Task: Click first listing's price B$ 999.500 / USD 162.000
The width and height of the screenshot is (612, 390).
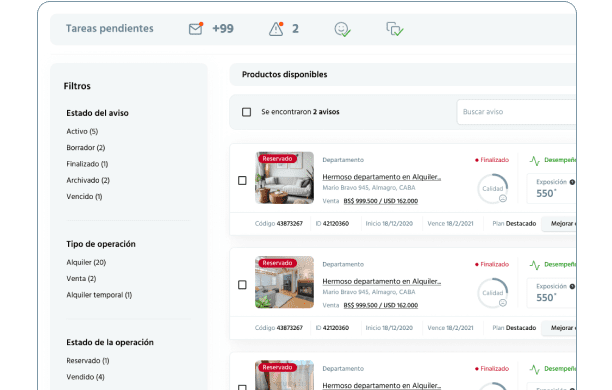Action: click(x=381, y=201)
